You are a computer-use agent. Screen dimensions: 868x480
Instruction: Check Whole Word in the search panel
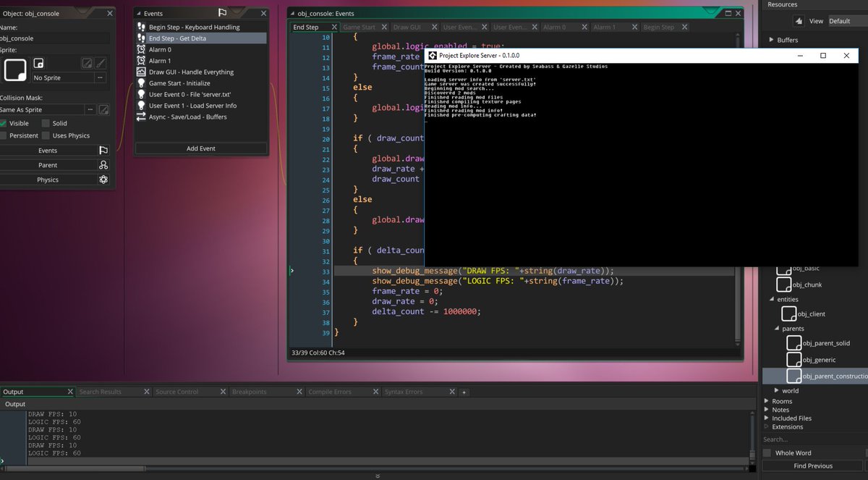click(x=767, y=452)
